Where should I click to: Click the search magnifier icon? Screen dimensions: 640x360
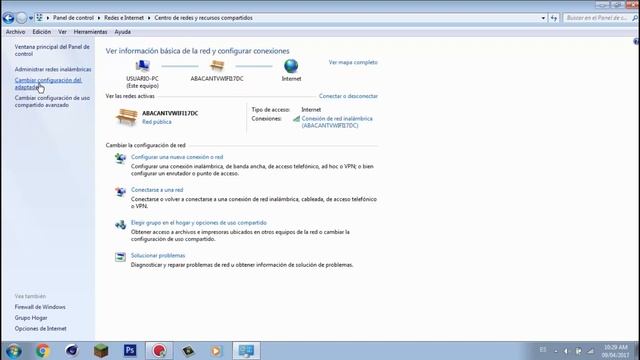click(635, 18)
